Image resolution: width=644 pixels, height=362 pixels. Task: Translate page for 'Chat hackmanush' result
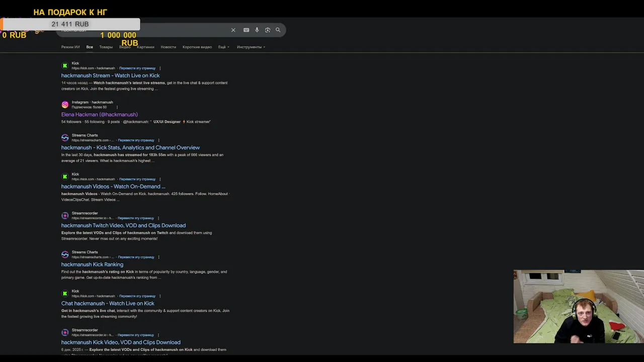(x=137, y=296)
